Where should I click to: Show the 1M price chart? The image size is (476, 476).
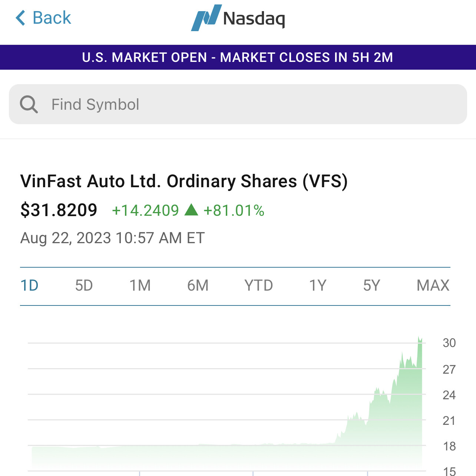(x=140, y=286)
